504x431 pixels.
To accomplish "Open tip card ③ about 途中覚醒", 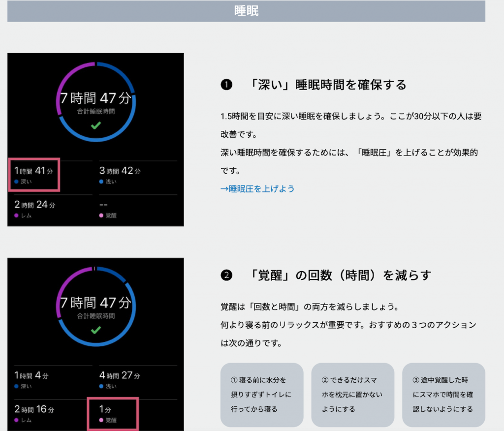I will [443, 395].
